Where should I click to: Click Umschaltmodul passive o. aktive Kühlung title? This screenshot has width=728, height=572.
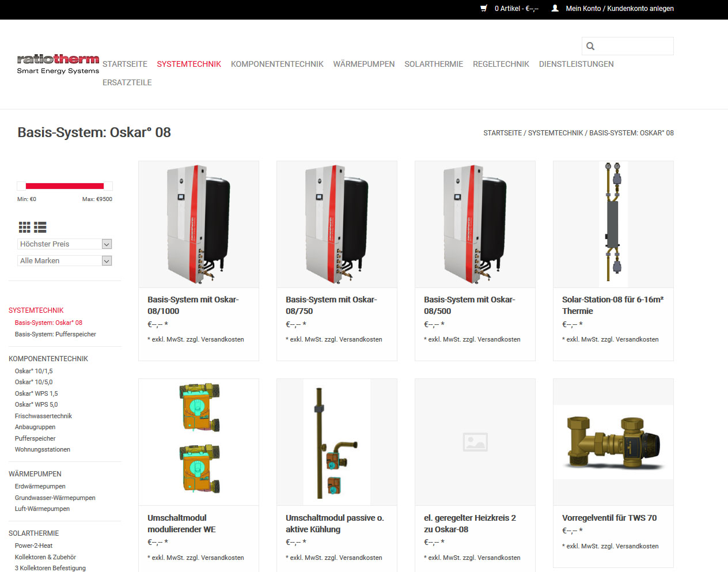(335, 524)
